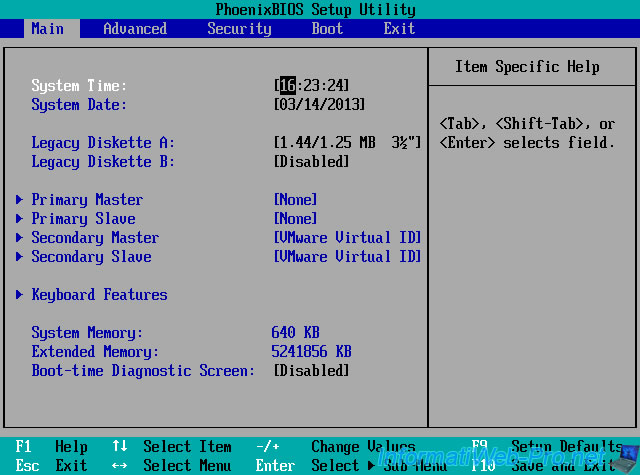Change Legacy Diskette A value
This screenshot has width=640, height=475.
click(x=347, y=142)
